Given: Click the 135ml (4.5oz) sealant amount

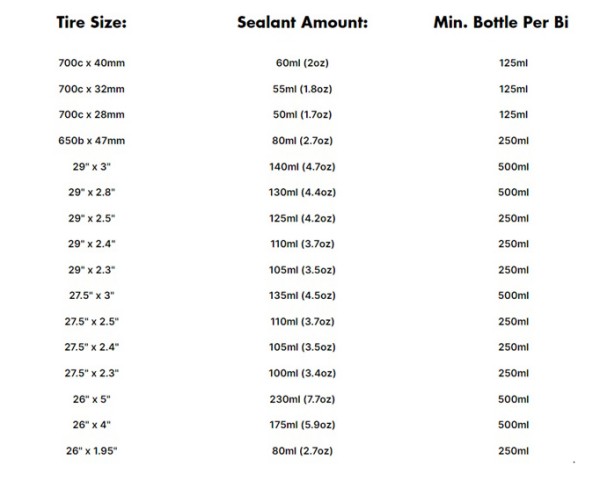Looking at the screenshot, I should tap(302, 295).
